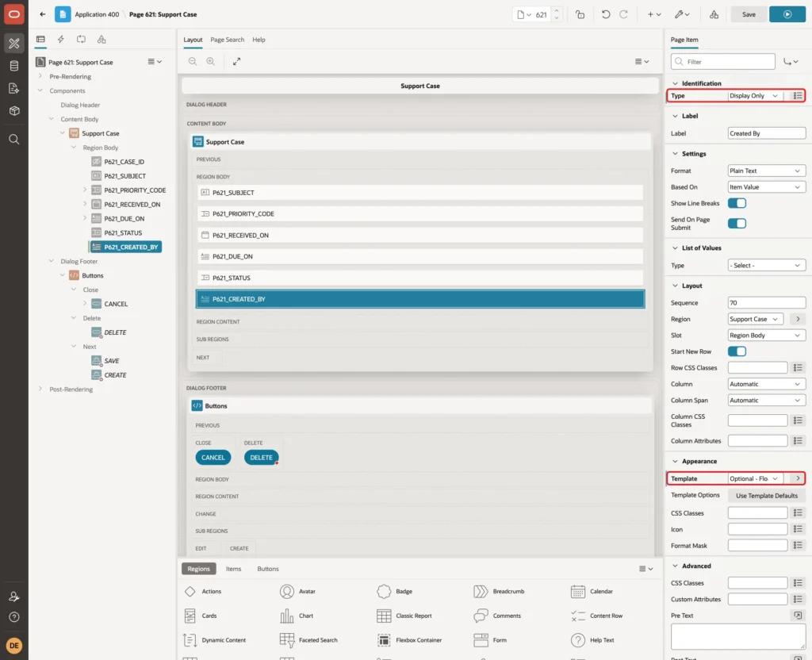812x660 pixels.
Task: Open SQL Workshop database icon
Action: click(x=14, y=66)
